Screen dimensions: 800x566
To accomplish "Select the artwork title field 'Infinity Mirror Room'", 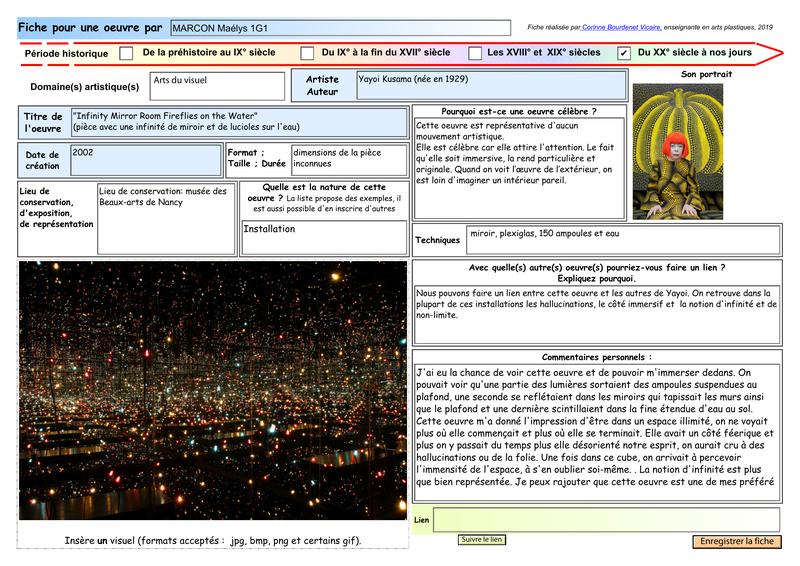I will click(x=238, y=123).
